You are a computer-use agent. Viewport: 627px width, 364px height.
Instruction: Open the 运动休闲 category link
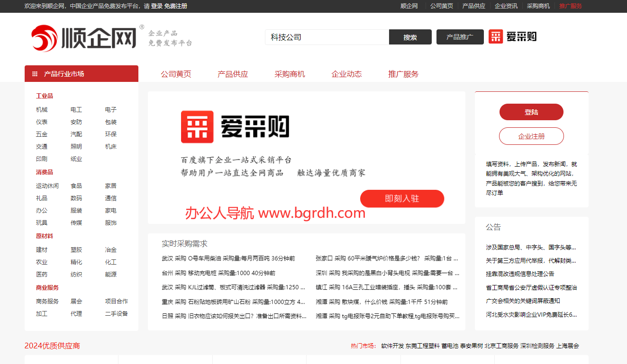click(47, 186)
